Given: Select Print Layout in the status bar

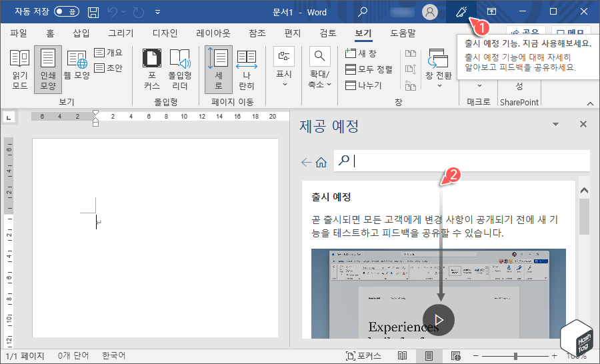Looking at the screenshot, I should (x=429, y=356).
